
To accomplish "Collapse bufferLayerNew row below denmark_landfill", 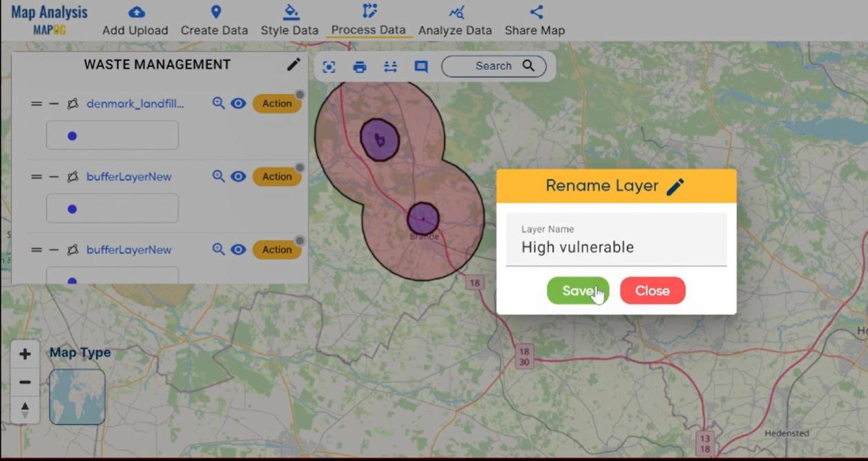I will pos(54,177).
